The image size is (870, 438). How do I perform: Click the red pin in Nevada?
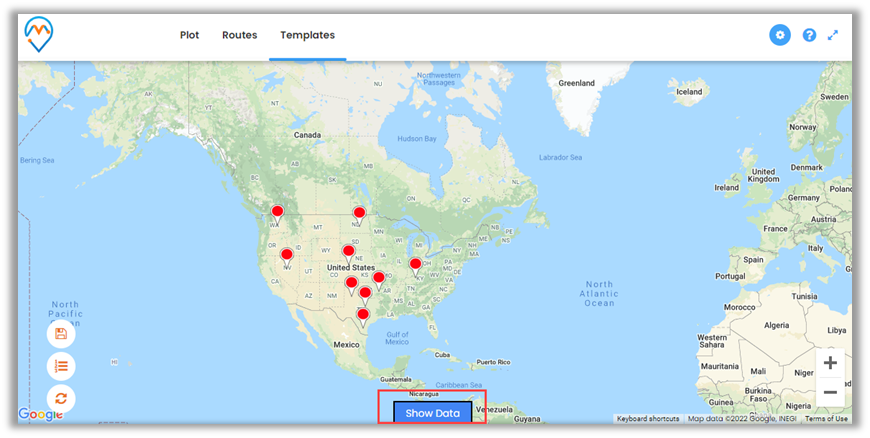click(287, 256)
